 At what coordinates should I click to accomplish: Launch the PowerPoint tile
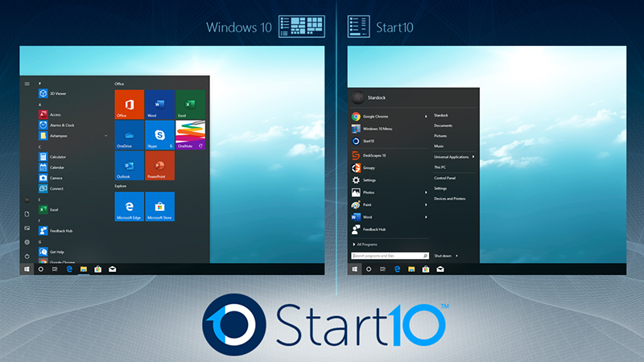(159, 166)
